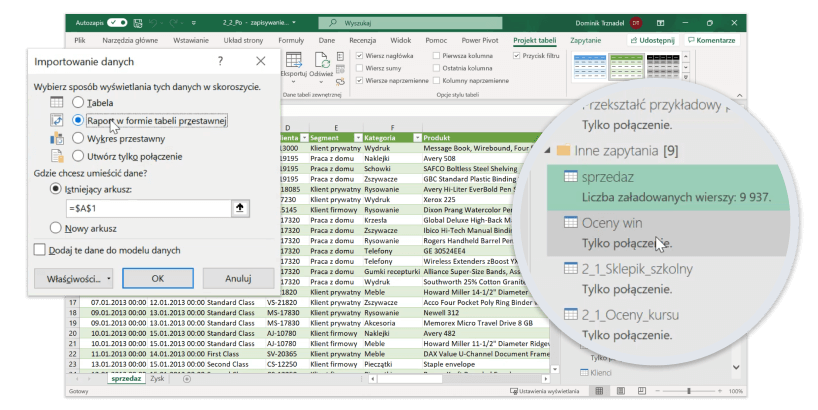The height and width of the screenshot is (410, 818).
Task: Click the zoom slider in the status bar
Action: pyautogui.click(x=689, y=391)
